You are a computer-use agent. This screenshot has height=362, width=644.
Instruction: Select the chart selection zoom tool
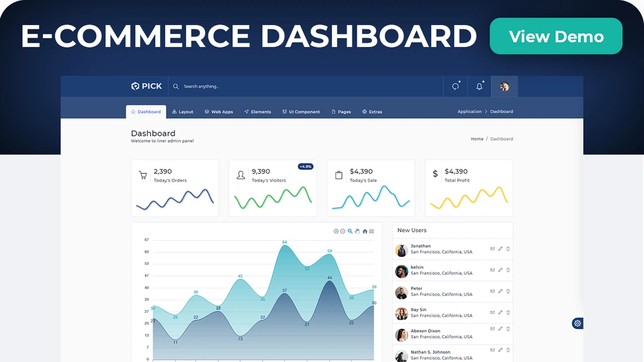pyautogui.click(x=350, y=231)
